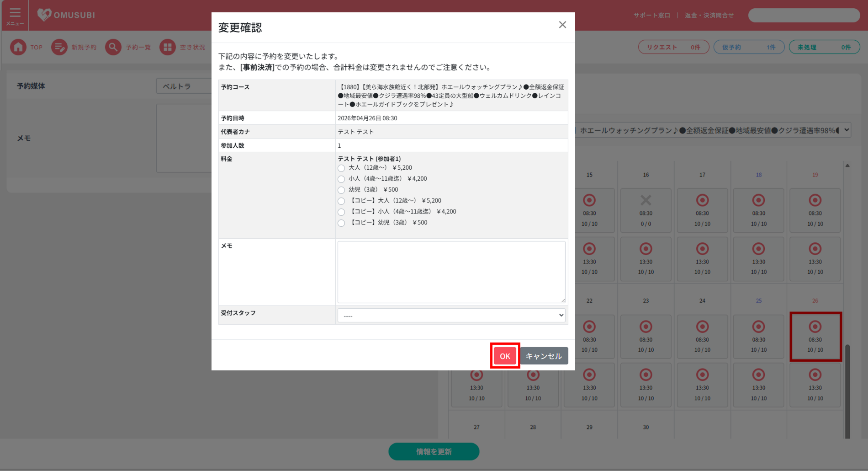The image size is (868, 471).
Task: Select the 13:30 slot on day 17
Action: point(702,259)
